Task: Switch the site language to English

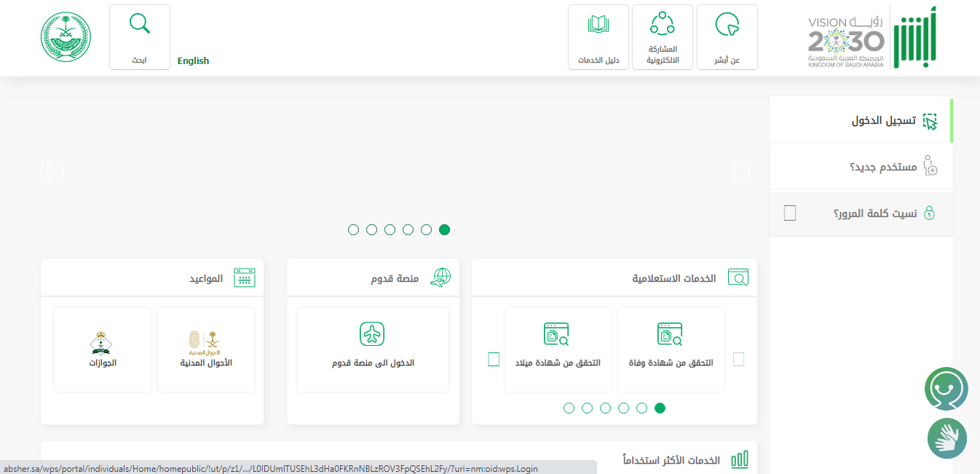Action: coord(193,61)
